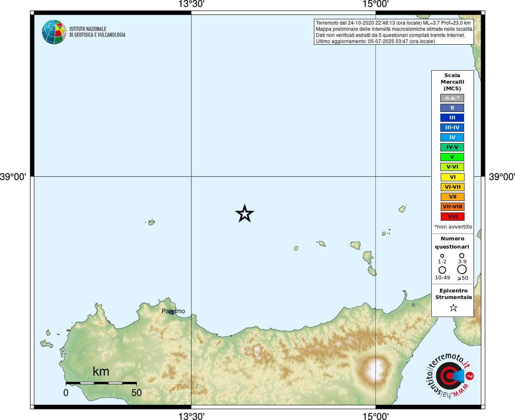Click 'Numero questionari' legend heading

pyautogui.click(x=452, y=242)
